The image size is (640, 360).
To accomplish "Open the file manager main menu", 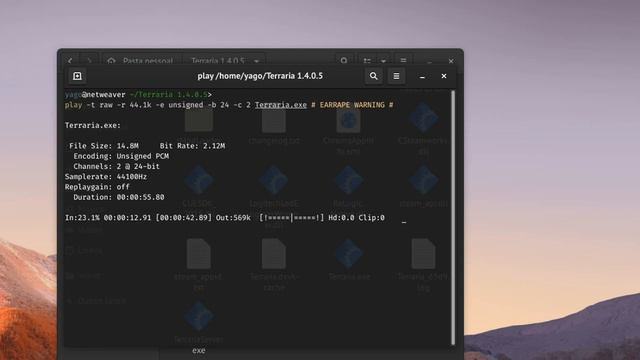I will (x=403, y=61).
